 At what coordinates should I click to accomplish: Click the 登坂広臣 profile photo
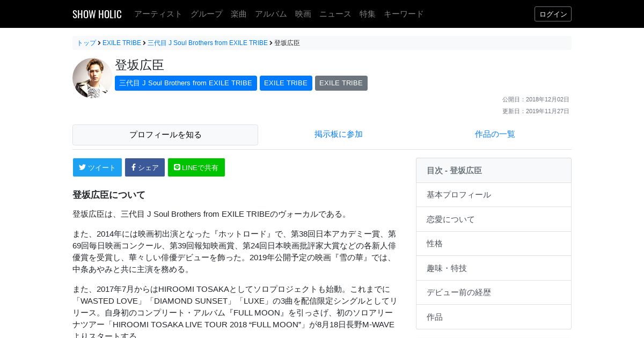click(92, 78)
